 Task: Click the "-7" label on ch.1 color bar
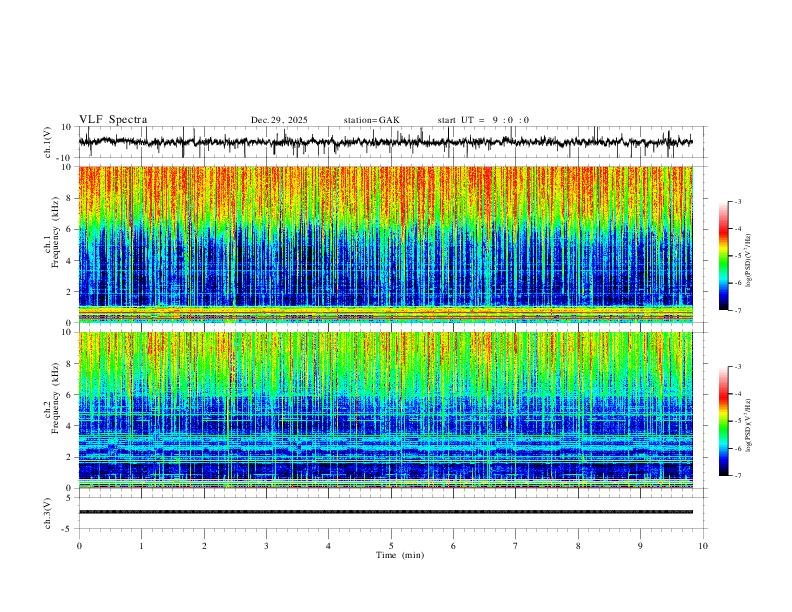(x=737, y=311)
